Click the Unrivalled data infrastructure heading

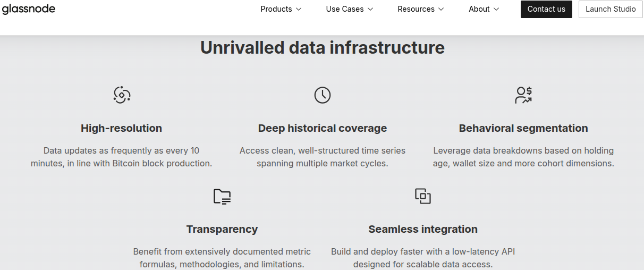pos(322,48)
